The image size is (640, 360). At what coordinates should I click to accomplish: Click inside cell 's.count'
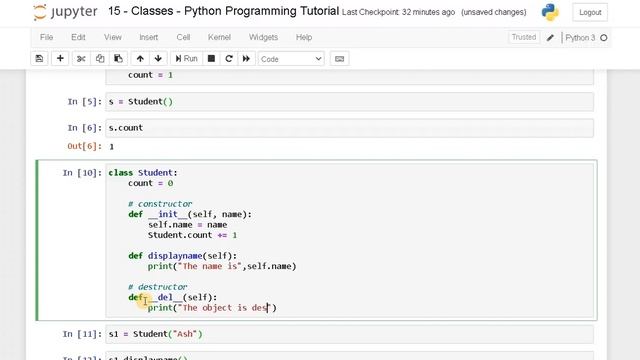tap(349, 128)
